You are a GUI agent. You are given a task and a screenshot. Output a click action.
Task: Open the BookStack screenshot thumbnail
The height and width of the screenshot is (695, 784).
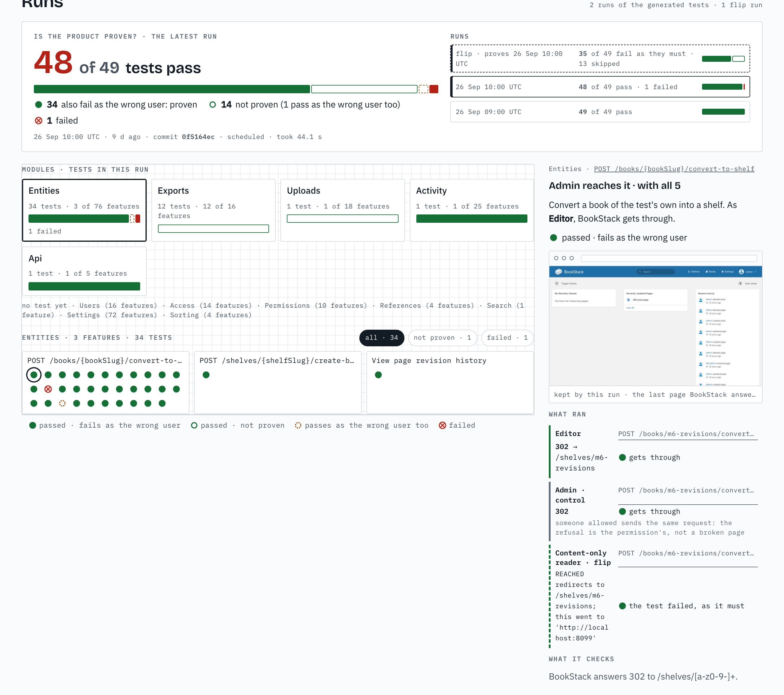pos(655,318)
